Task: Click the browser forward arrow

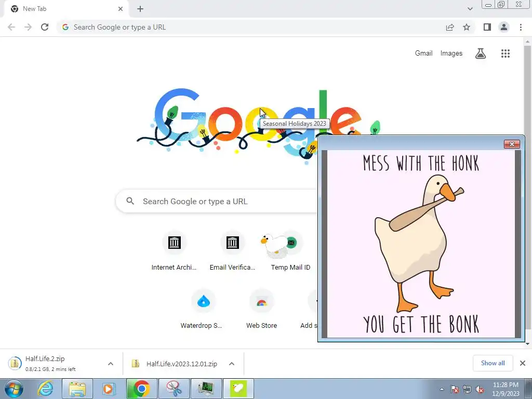Action: pyautogui.click(x=28, y=27)
